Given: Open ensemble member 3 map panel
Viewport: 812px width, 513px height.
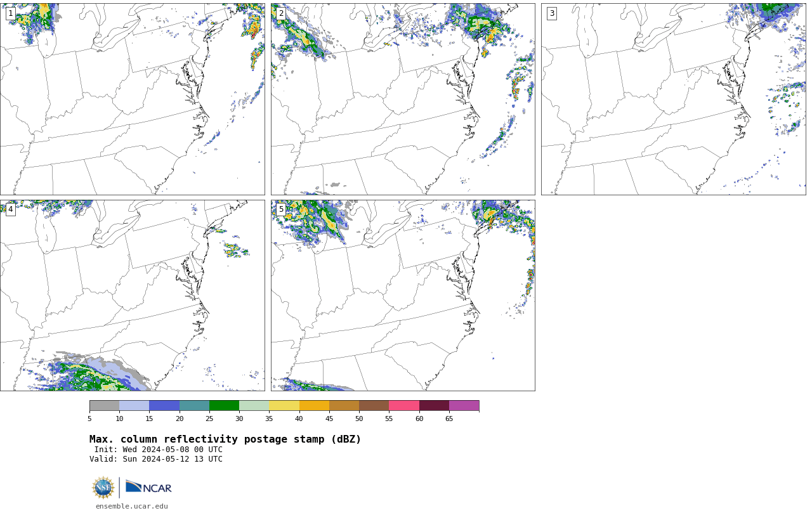Looking at the screenshot, I should tap(673, 99).
